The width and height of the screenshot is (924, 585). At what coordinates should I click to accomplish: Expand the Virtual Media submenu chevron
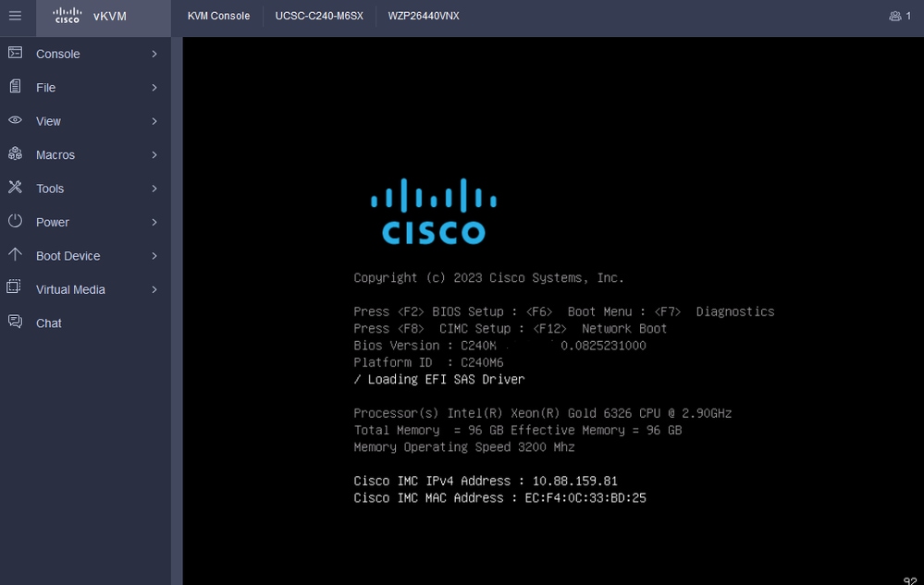(154, 289)
